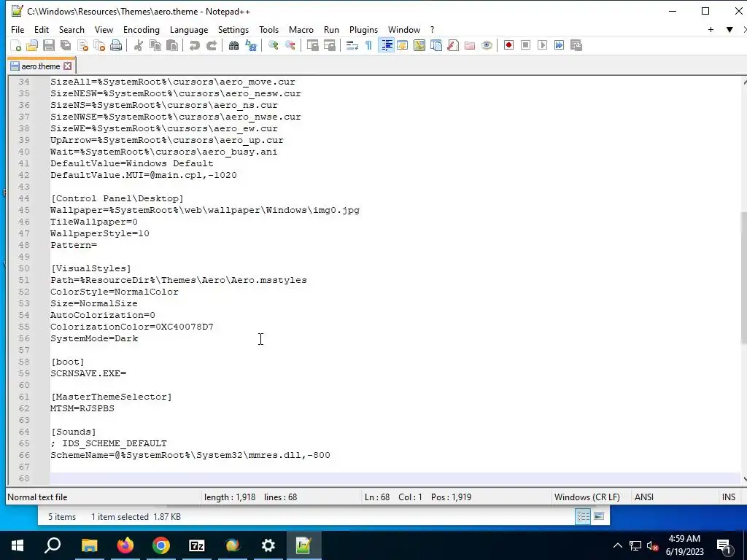This screenshot has width=747, height=560.
Task: Toggle show all characters pilcrow icon
Action: (368, 45)
